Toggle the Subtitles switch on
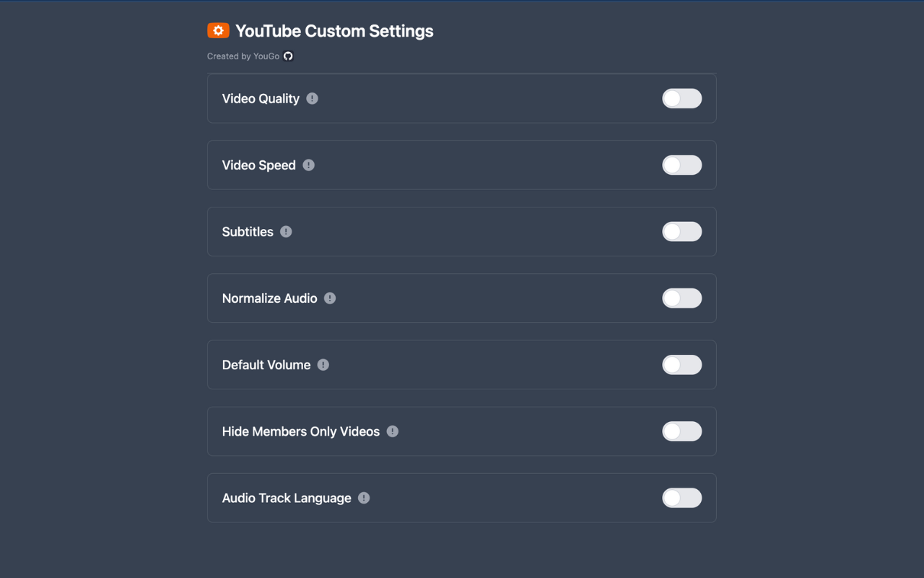Image resolution: width=924 pixels, height=578 pixels. [681, 232]
